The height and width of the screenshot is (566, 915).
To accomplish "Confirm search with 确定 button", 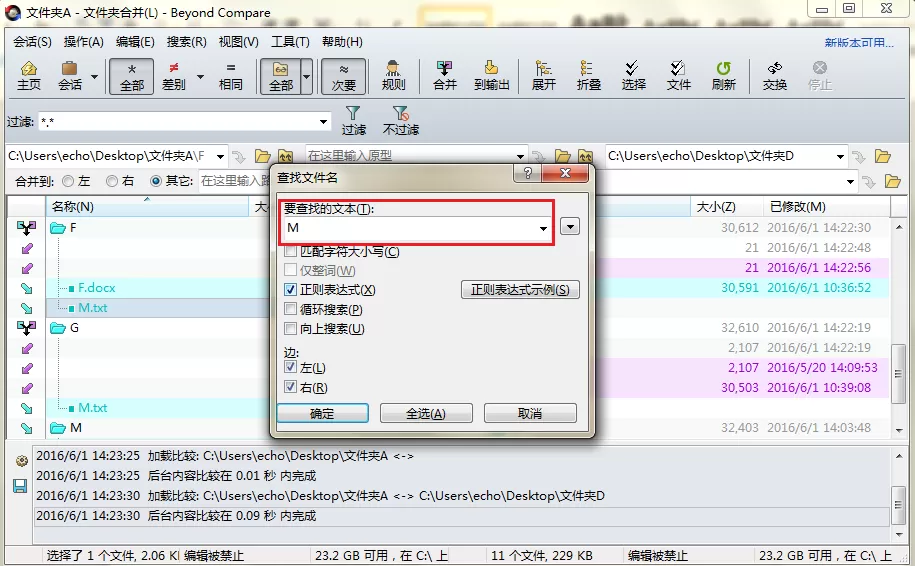I will 322,413.
